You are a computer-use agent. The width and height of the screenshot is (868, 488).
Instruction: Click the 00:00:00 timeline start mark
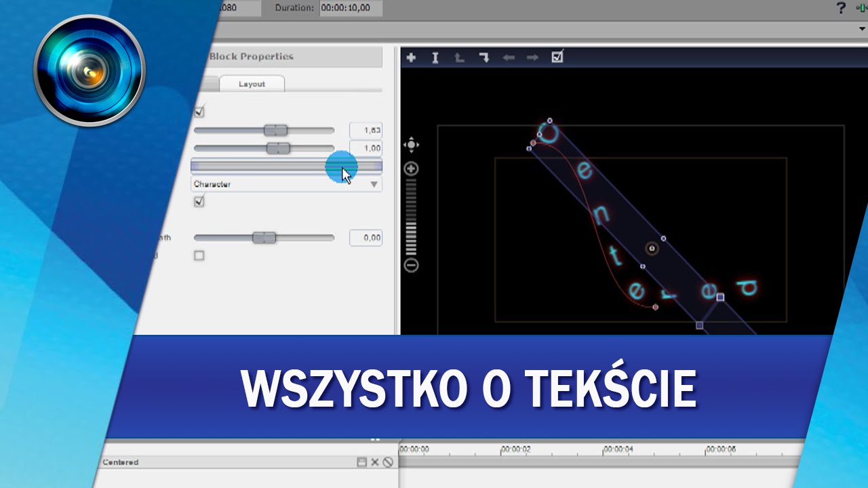[x=414, y=449]
